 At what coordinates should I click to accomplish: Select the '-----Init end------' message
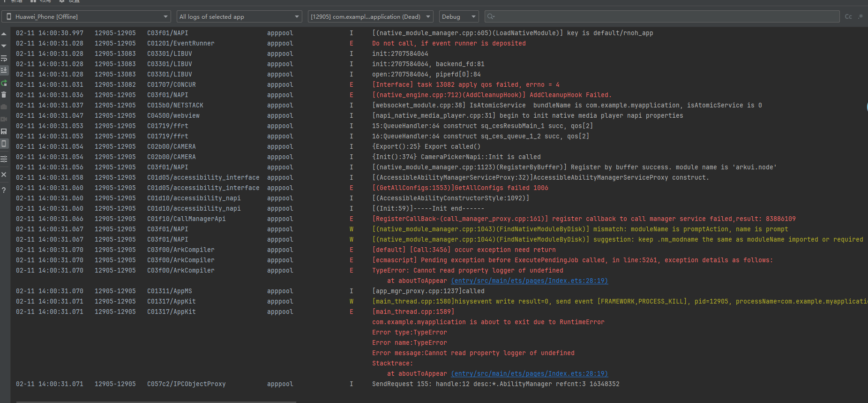428,208
